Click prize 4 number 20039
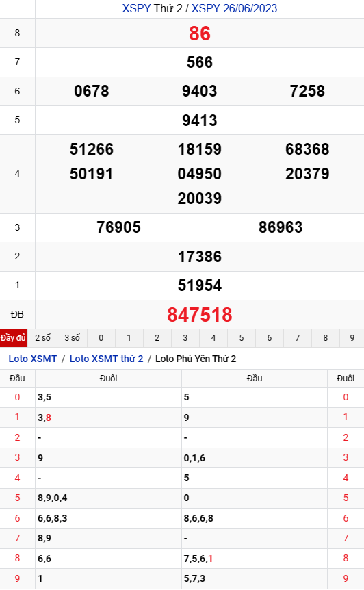The height and width of the screenshot is (590, 364). pos(200,198)
